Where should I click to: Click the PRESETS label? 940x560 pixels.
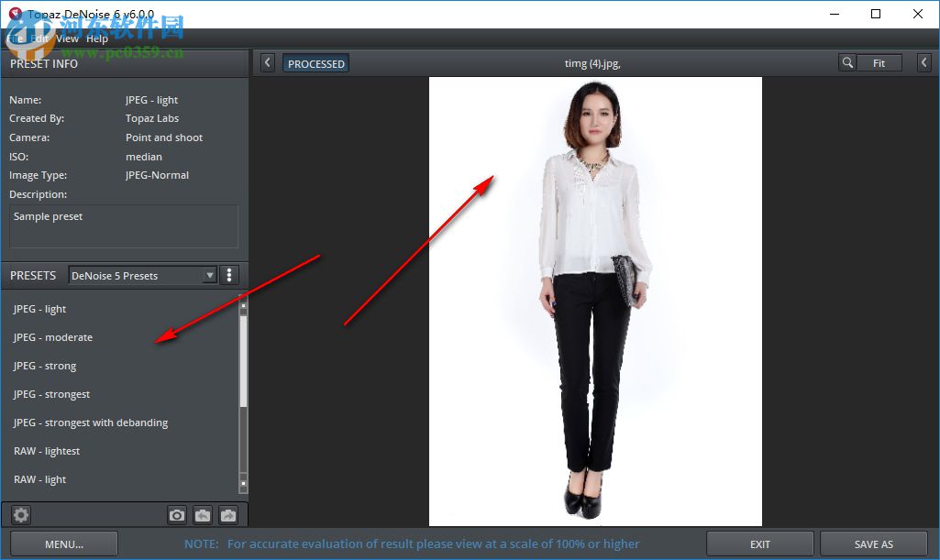pos(33,276)
